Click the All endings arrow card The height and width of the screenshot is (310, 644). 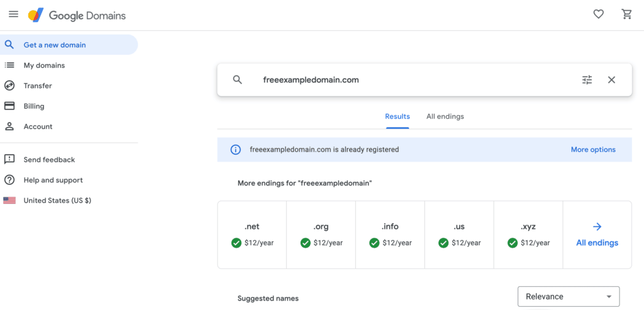[x=597, y=235]
